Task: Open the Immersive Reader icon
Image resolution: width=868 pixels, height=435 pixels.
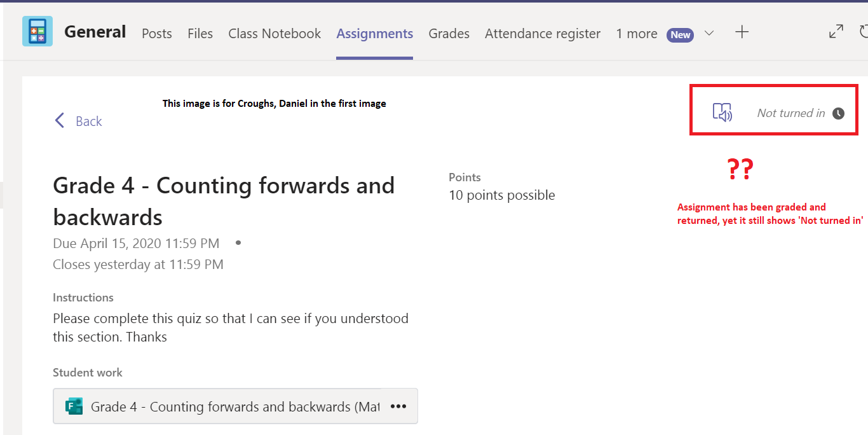Action: click(x=722, y=113)
